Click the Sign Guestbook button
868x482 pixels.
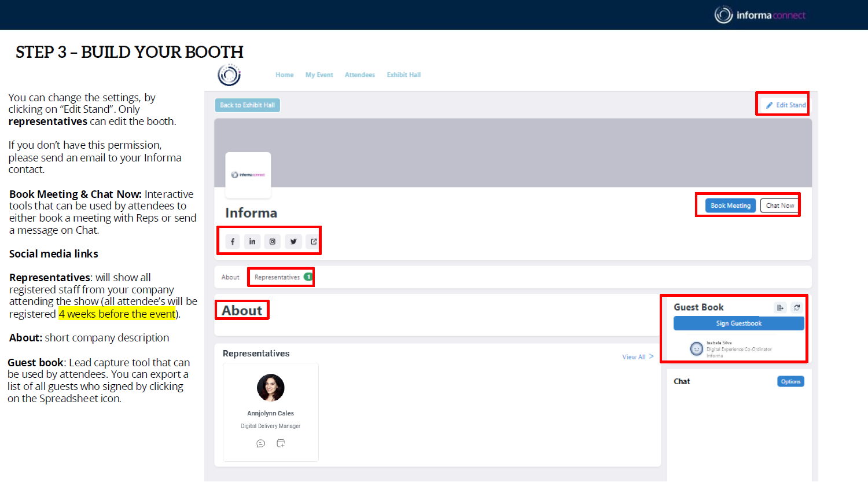click(738, 323)
